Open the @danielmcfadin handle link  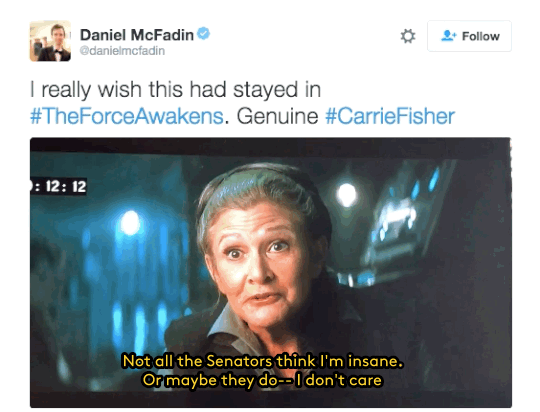122,51
